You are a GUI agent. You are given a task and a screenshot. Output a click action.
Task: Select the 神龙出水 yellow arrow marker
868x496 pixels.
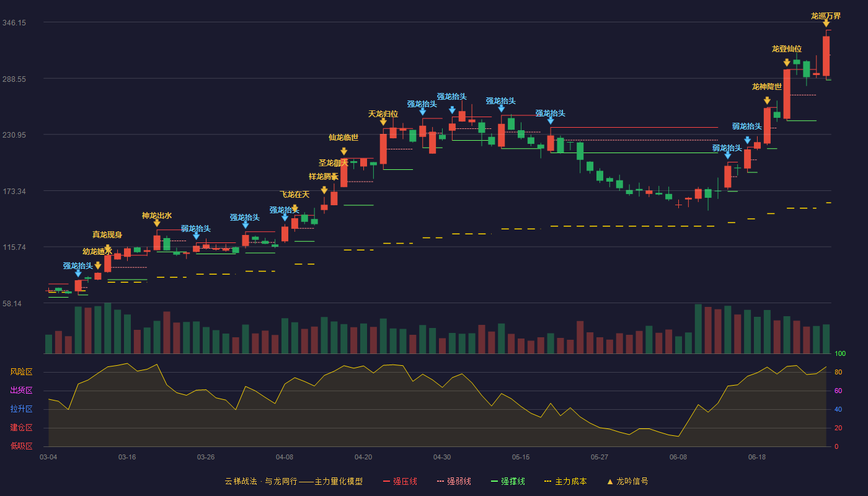pyautogui.click(x=157, y=223)
